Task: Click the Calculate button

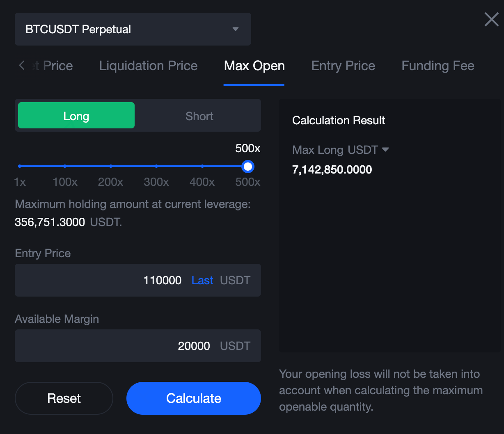Action: click(x=193, y=398)
